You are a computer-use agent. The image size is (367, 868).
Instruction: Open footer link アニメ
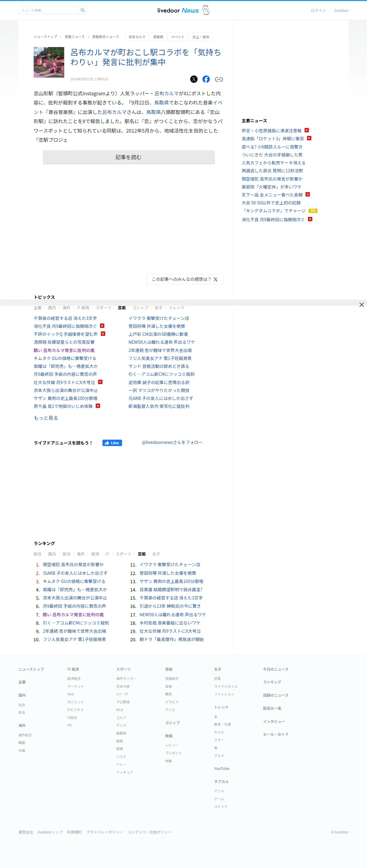(219, 791)
